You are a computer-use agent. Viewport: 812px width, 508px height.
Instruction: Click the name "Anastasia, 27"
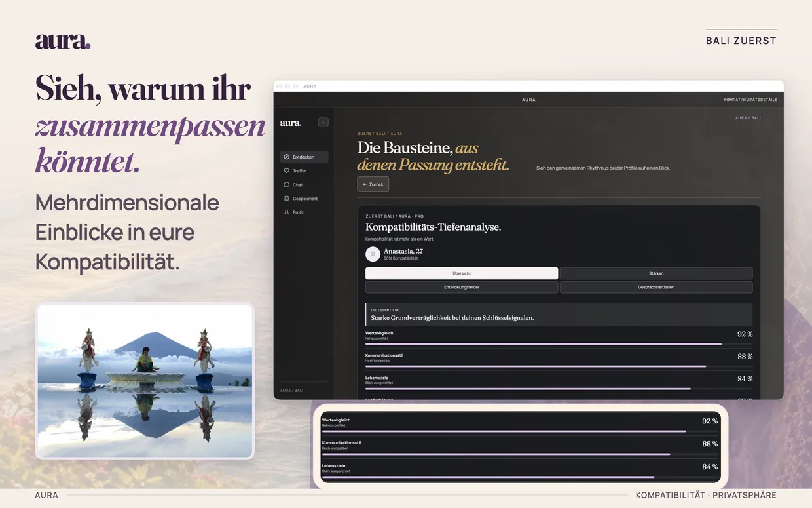(403, 251)
